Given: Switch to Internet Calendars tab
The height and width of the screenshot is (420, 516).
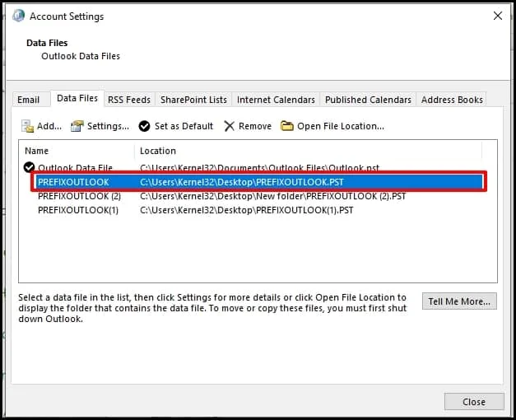Looking at the screenshot, I should [276, 100].
